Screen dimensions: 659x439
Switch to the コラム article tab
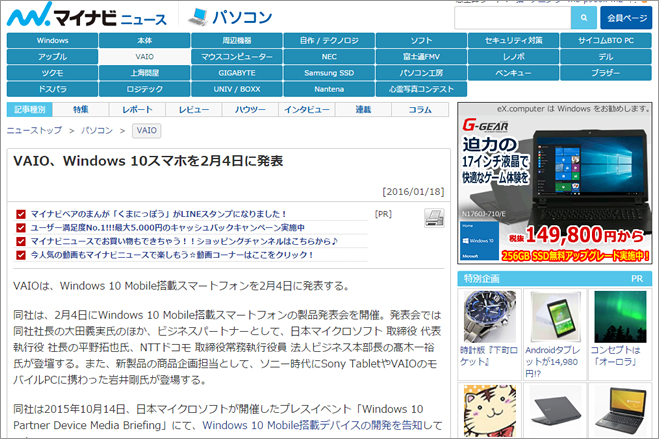420,110
